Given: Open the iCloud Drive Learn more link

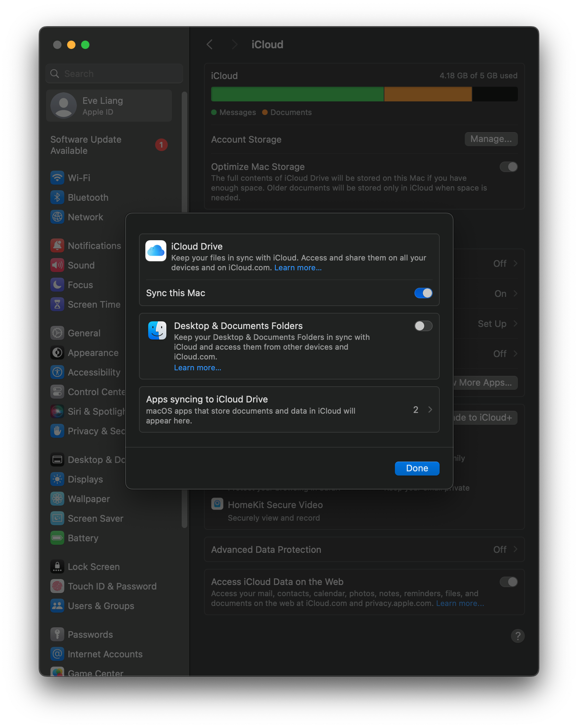Looking at the screenshot, I should 298,267.
